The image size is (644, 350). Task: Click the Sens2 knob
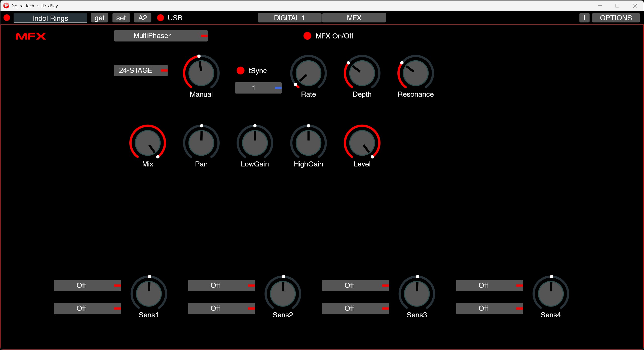pos(283,293)
